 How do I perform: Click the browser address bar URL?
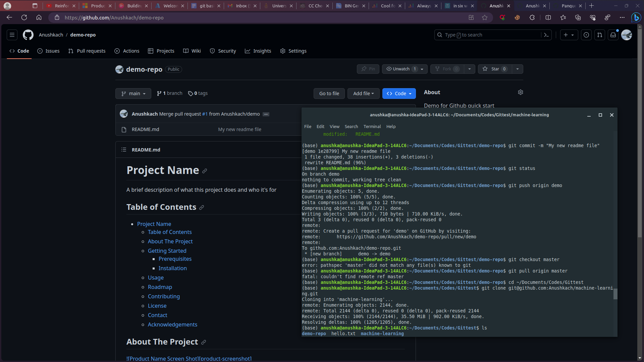114,17
